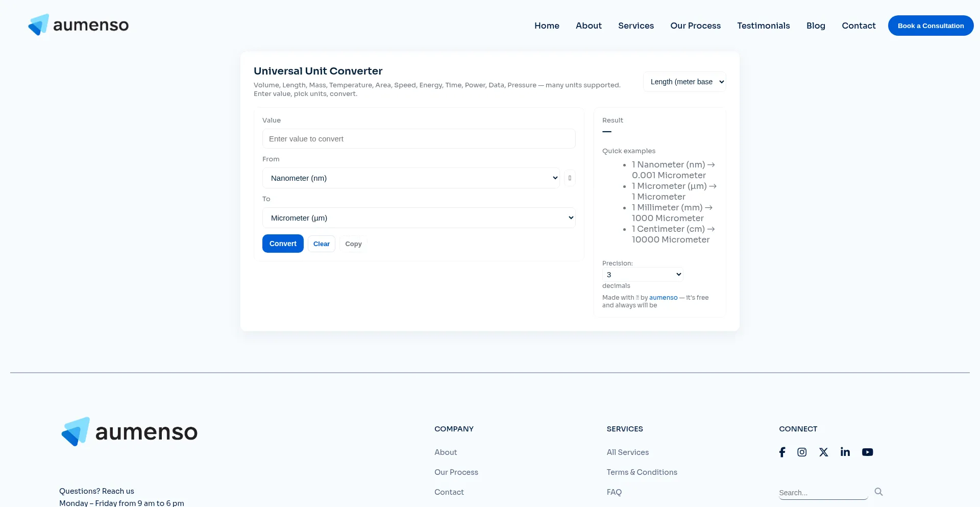Open the Blog from the navigation bar
The height and width of the screenshot is (507, 980).
pos(816,26)
